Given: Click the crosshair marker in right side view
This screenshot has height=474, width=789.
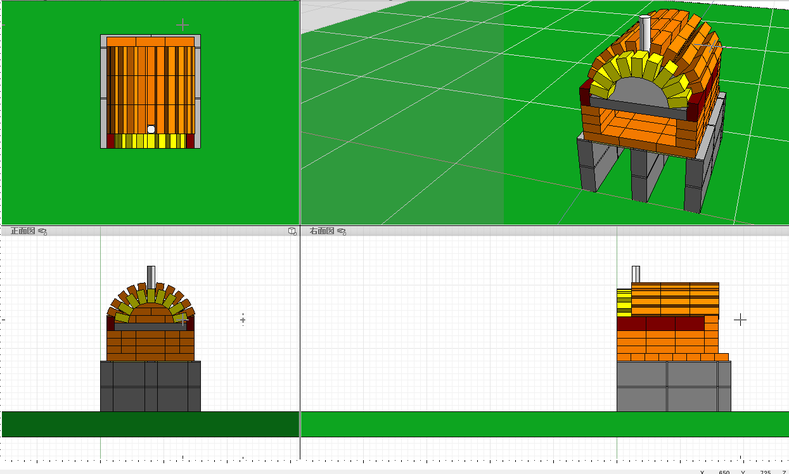Looking at the screenshot, I should click(x=740, y=320).
